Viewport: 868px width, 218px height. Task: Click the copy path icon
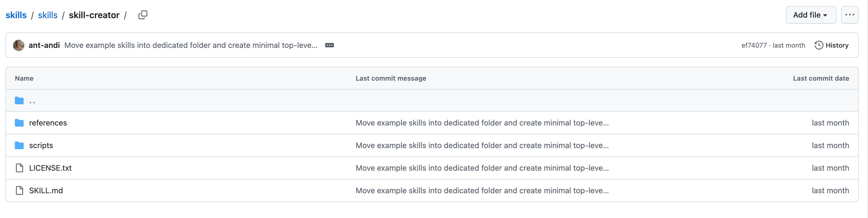(x=143, y=15)
